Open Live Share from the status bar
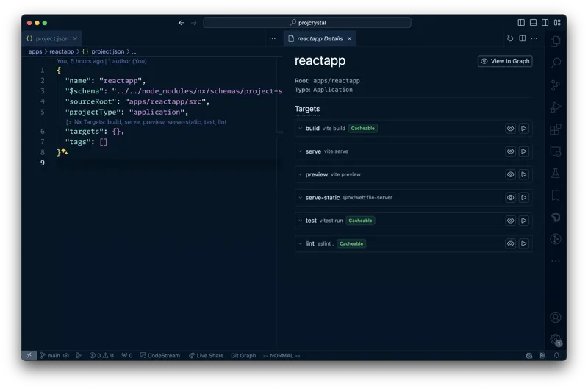This screenshot has height=389, width=588. 206,356
